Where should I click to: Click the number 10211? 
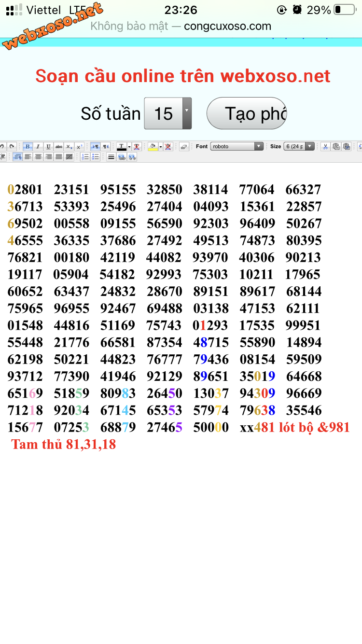[256, 274]
